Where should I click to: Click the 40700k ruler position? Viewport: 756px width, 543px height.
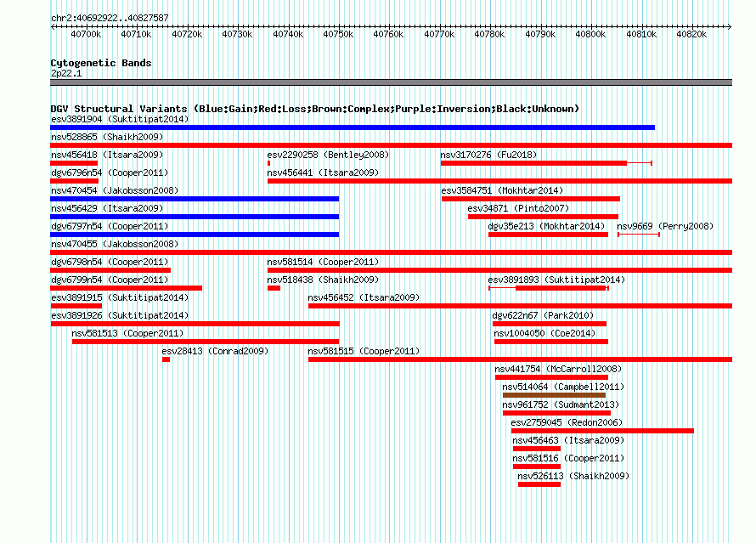tap(86, 34)
